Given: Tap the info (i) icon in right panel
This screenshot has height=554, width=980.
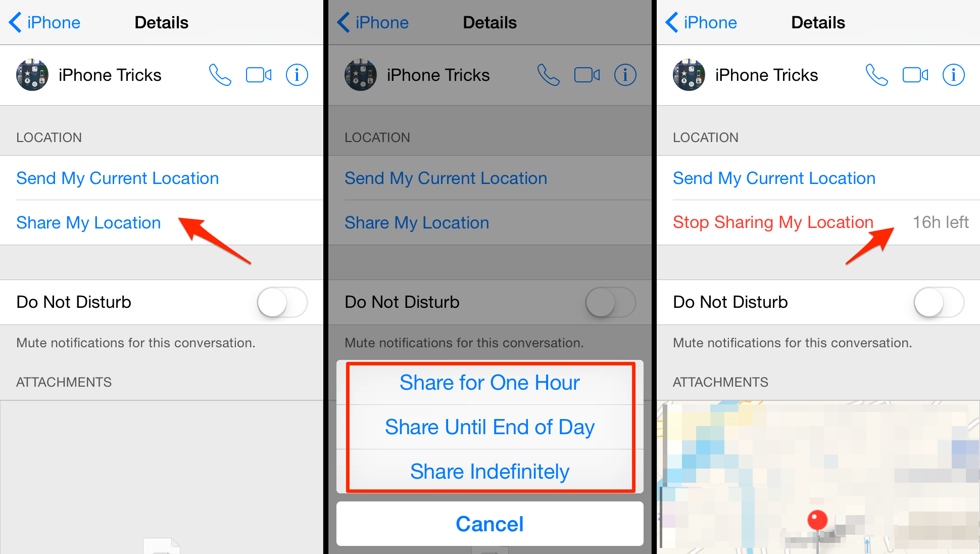Looking at the screenshot, I should (955, 68).
